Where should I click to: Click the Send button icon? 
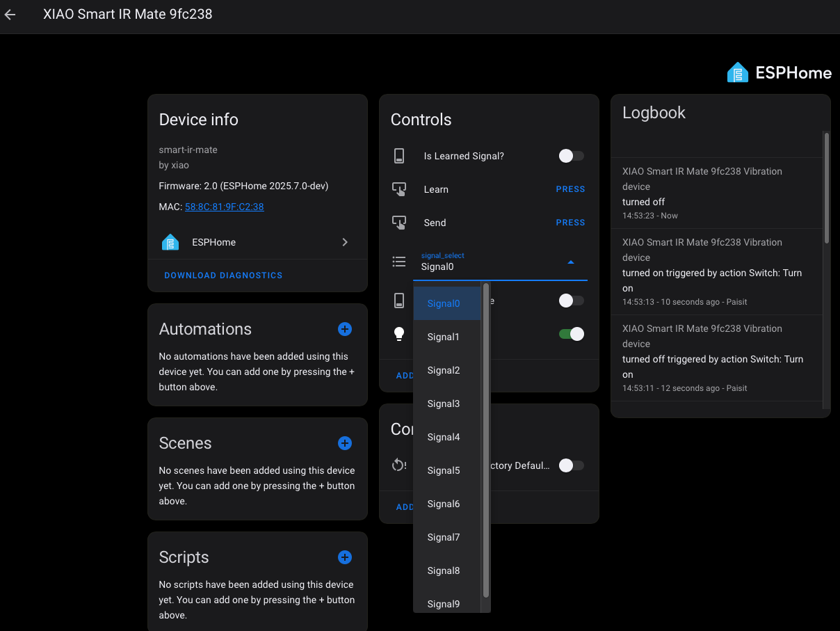[399, 223]
